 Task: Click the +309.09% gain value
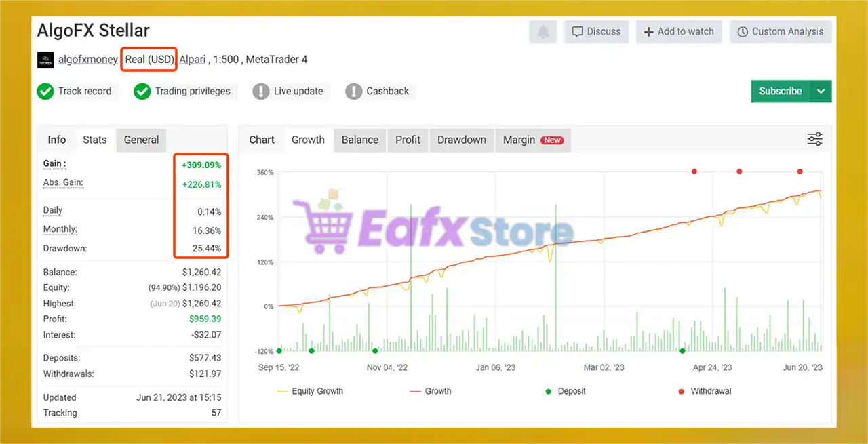point(201,165)
